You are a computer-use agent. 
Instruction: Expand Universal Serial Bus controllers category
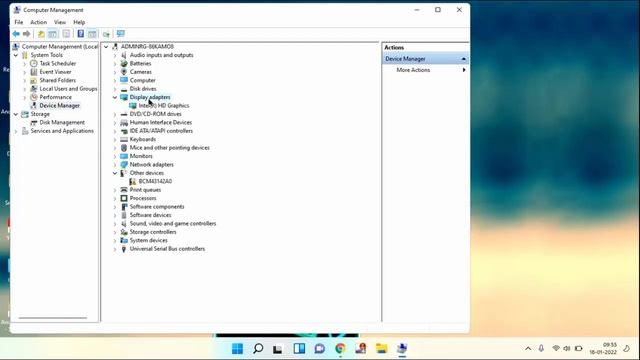pos(115,249)
